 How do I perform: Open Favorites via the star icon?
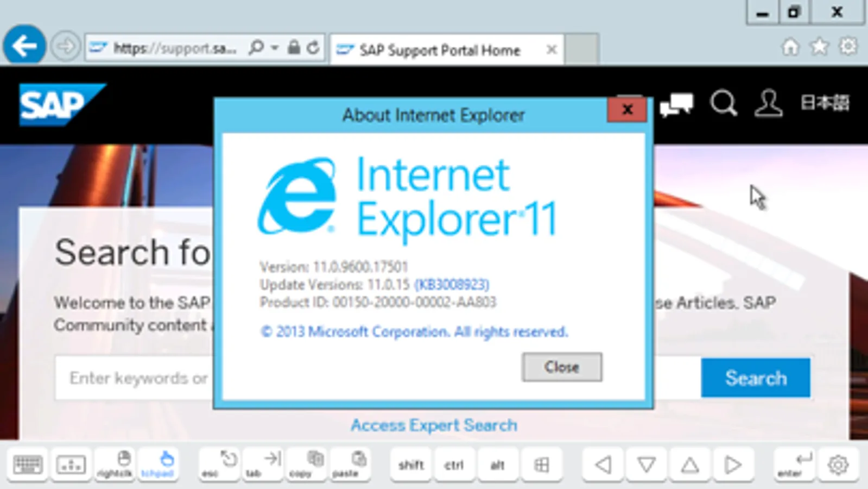[x=819, y=47]
